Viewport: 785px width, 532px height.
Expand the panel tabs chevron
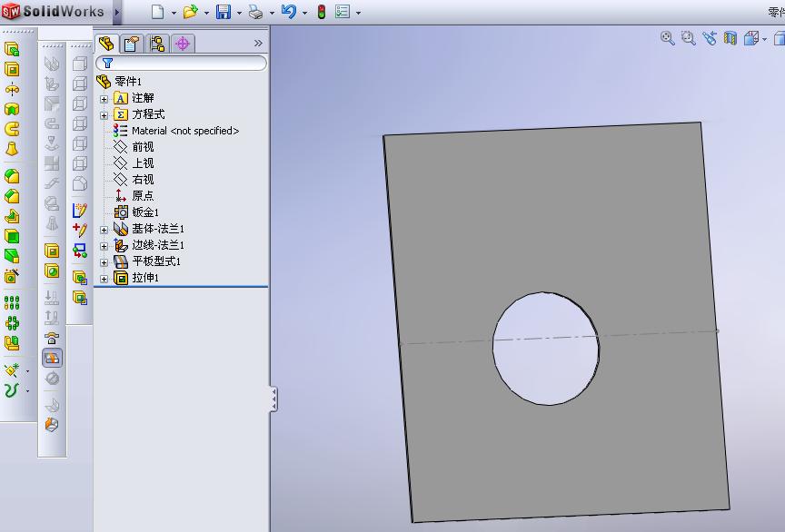pos(258,43)
